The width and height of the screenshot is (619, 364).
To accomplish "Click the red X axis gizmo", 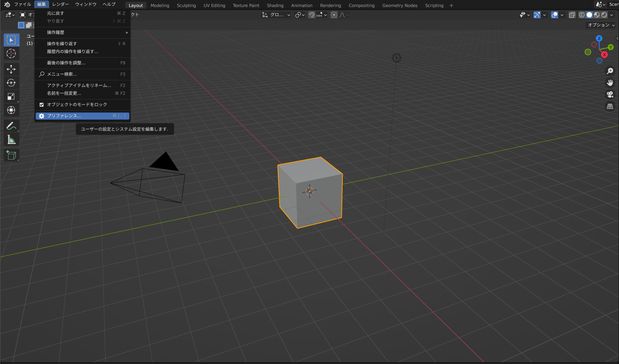I will tap(604, 55).
